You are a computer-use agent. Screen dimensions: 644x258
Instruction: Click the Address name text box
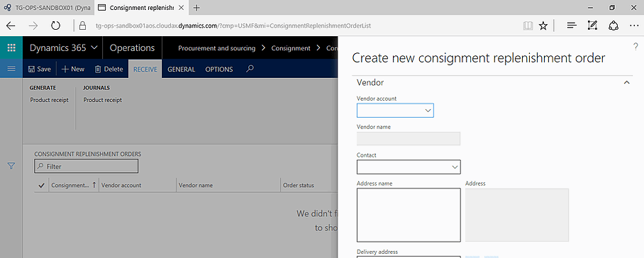(409, 215)
